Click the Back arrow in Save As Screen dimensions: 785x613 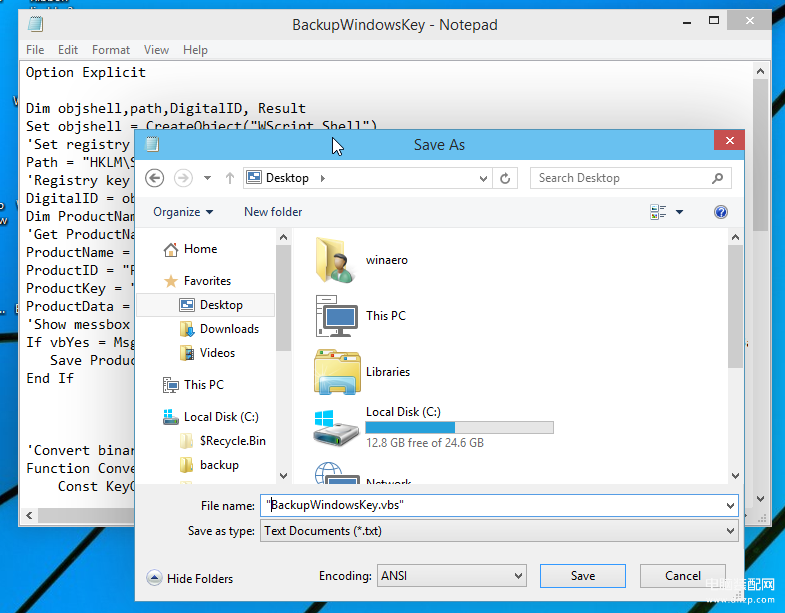(x=155, y=178)
